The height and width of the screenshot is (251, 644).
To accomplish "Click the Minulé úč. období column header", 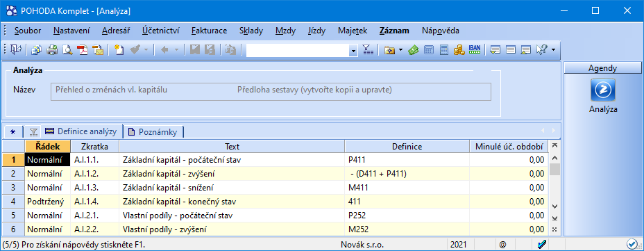I will point(509,147).
